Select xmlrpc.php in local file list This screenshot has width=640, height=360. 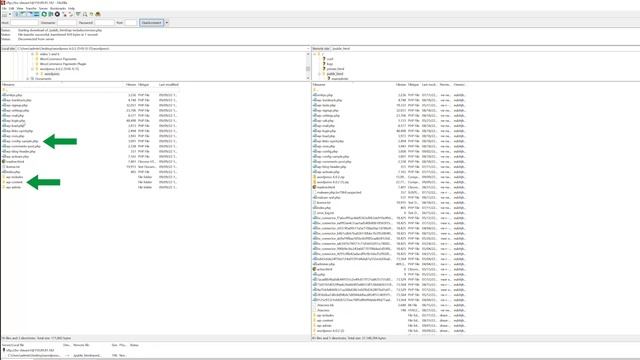point(14,95)
